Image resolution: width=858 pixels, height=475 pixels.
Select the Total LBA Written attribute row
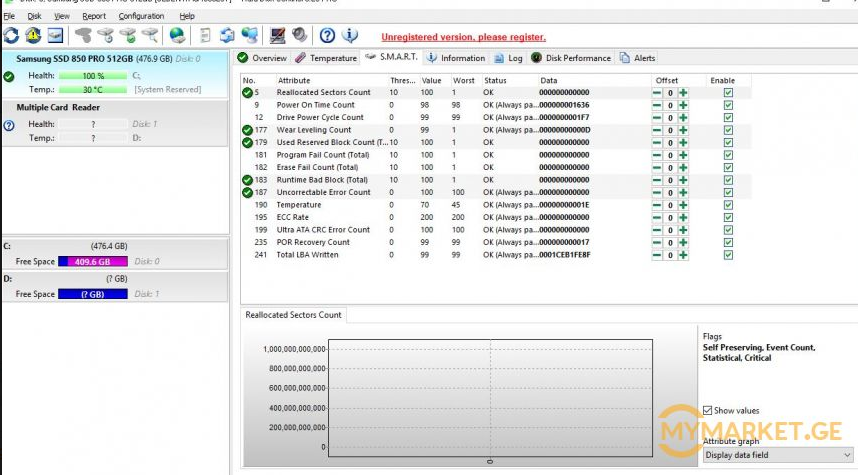[x=495, y=255]
